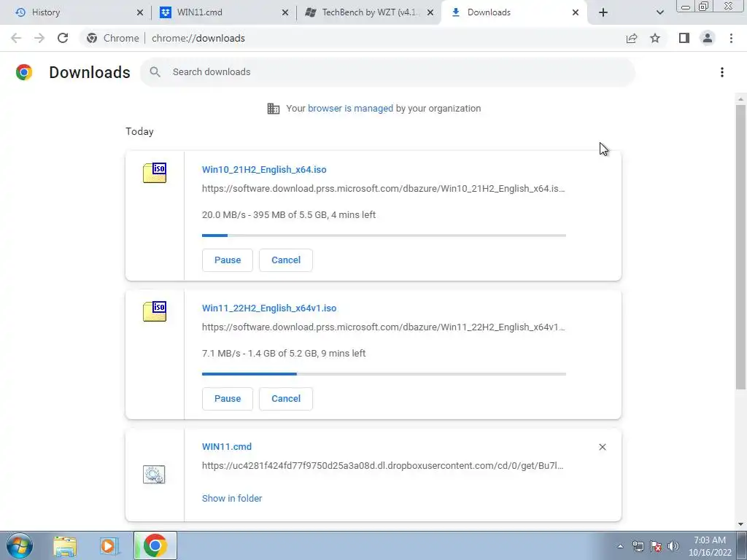Click the search magnifier icon
The width and height of the screenshot is (747, 560).
[155, 72]
